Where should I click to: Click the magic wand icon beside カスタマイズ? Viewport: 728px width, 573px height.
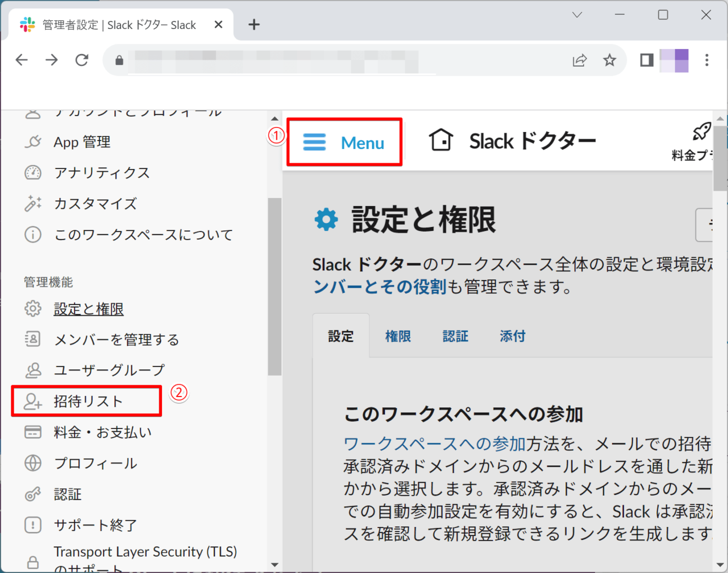click(x=33, y=203)
